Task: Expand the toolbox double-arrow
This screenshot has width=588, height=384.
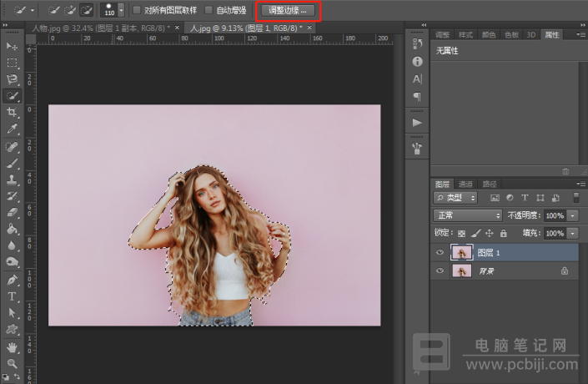Action: click(x=5, y=25)
